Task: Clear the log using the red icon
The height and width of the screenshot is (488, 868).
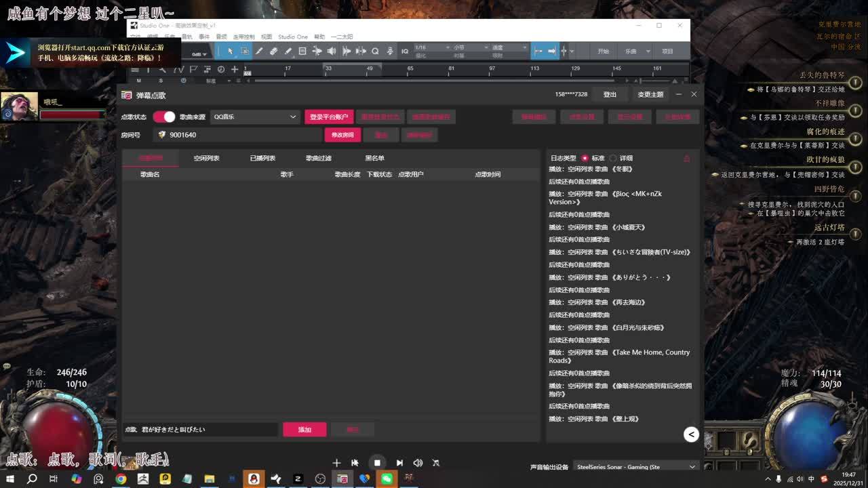Action: point(686,158)
